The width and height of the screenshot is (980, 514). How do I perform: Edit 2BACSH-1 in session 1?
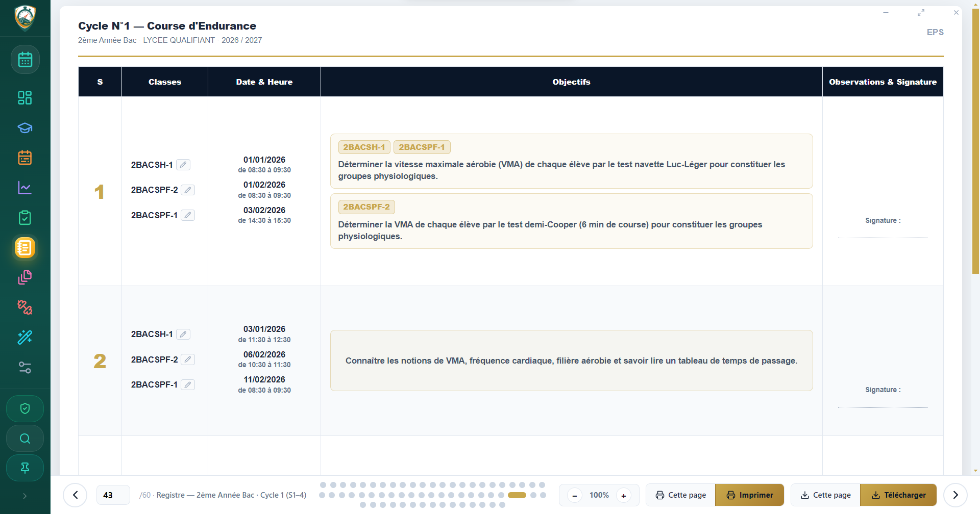pos(183,165)
